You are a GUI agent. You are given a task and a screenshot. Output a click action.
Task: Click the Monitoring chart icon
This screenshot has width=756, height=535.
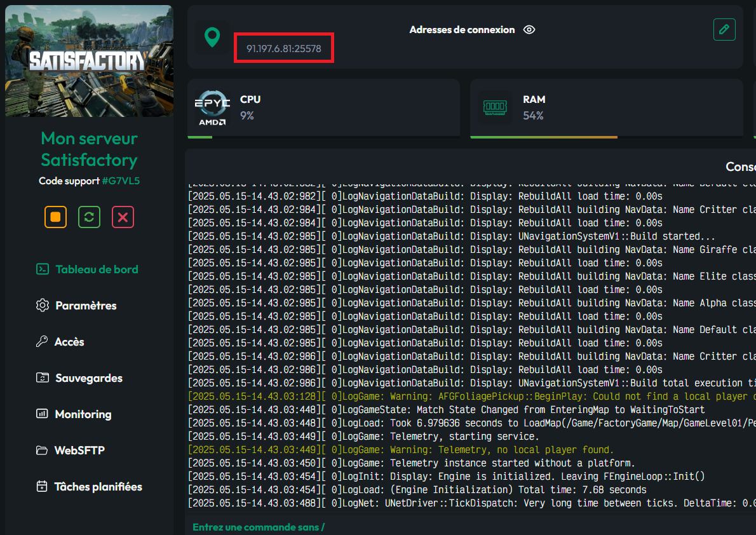pyautogui.click(x=42, y=414)
